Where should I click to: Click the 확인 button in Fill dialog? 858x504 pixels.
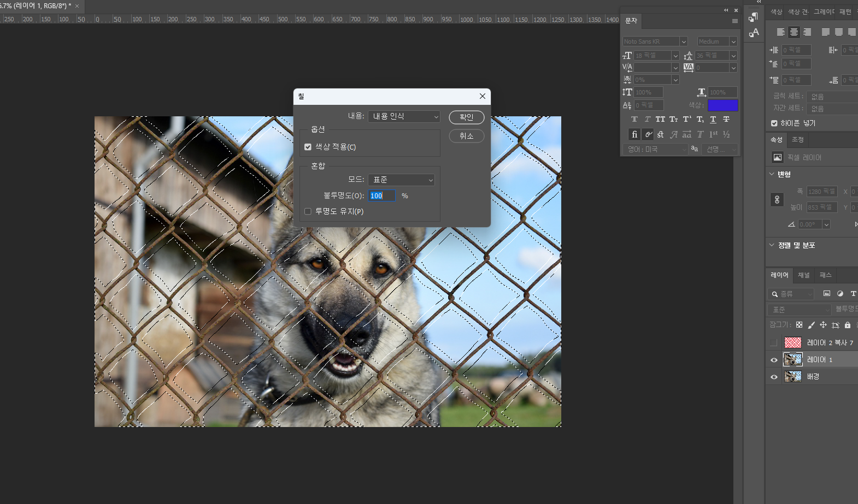coord(466,117)
